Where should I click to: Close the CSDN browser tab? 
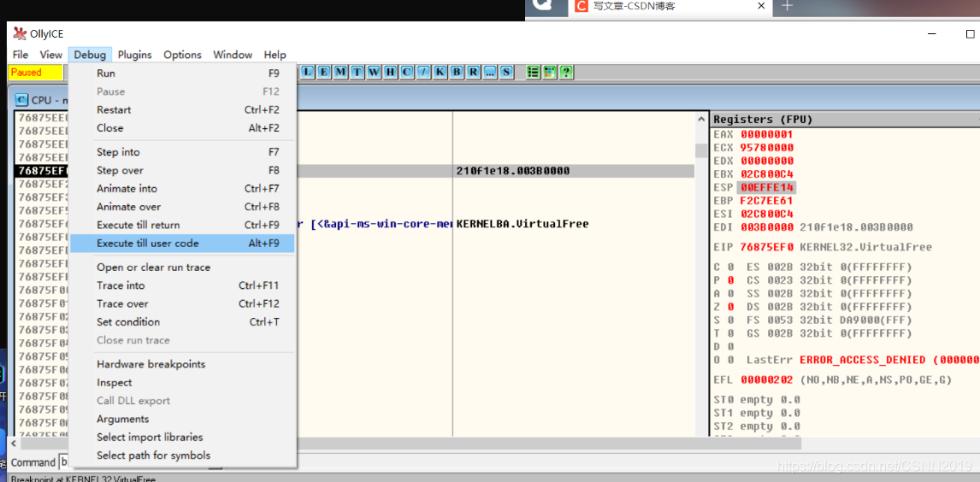(761, 6)
